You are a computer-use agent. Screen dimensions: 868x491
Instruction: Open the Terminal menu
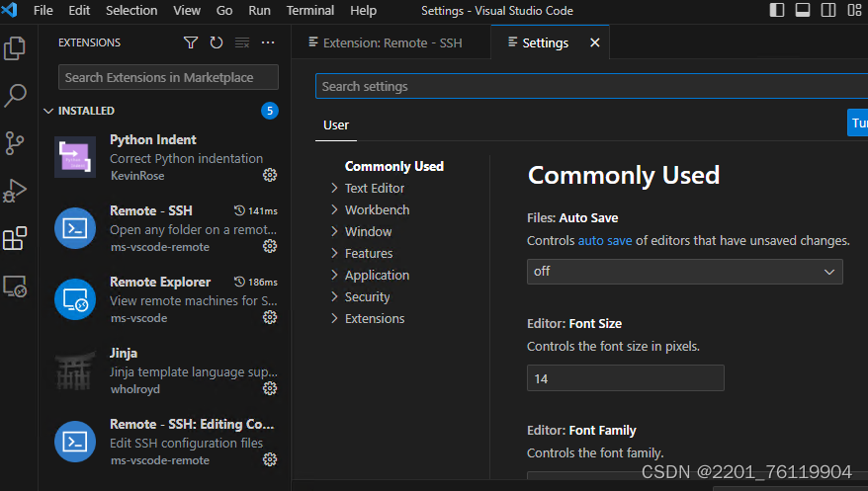pos(310,11)
